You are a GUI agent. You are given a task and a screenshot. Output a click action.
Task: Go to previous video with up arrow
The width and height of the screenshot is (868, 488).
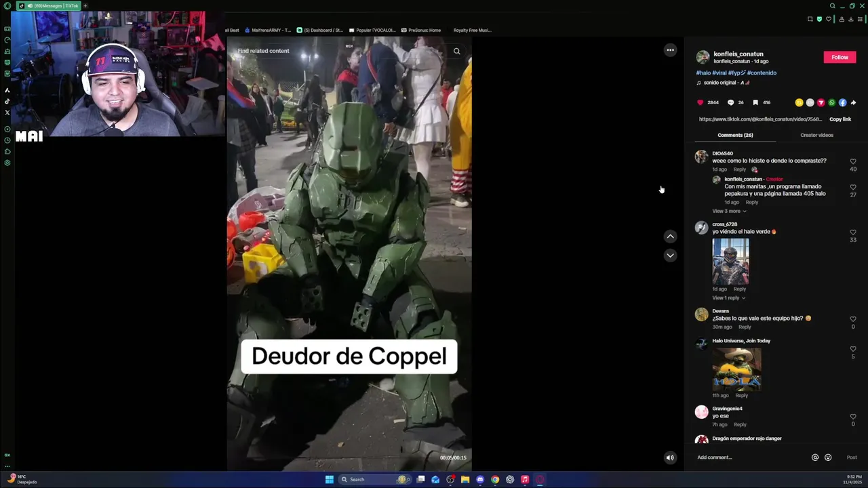[x=670, y=237]
